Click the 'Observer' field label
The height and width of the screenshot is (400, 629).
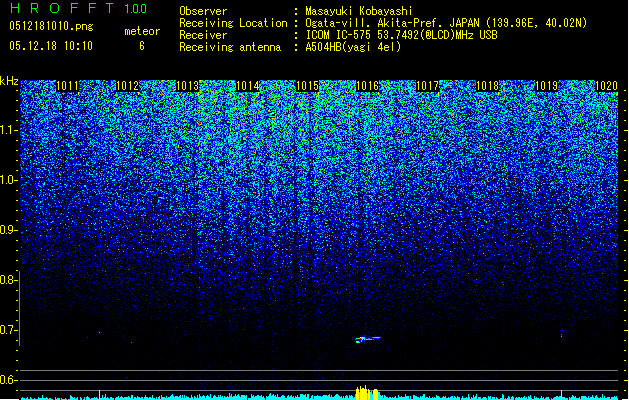point(203,11)
